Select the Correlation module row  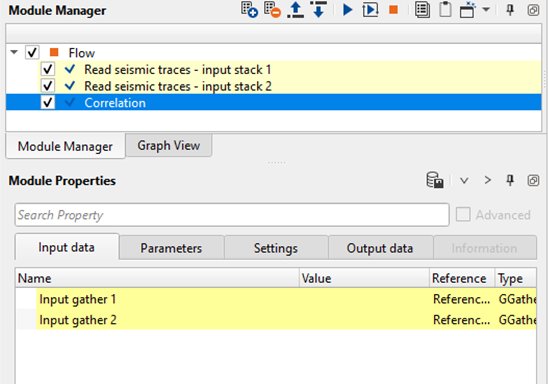(273, 102)
